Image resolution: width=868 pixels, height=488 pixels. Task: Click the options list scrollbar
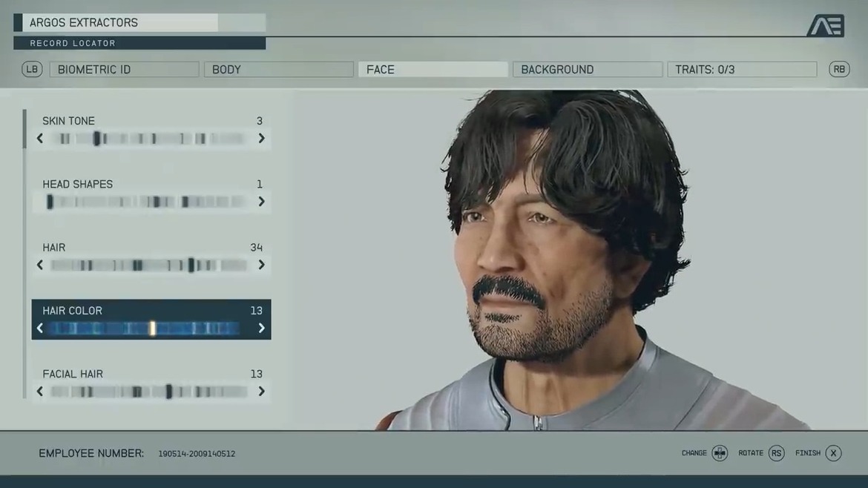(x=24, y=254)
